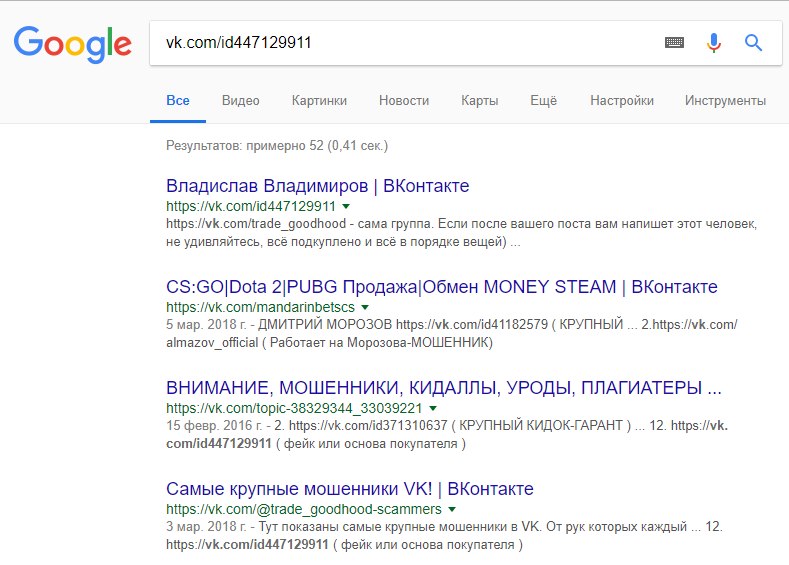Expand the Ещё menu
This screenshot has width=789, height=565.
point(543,101)
